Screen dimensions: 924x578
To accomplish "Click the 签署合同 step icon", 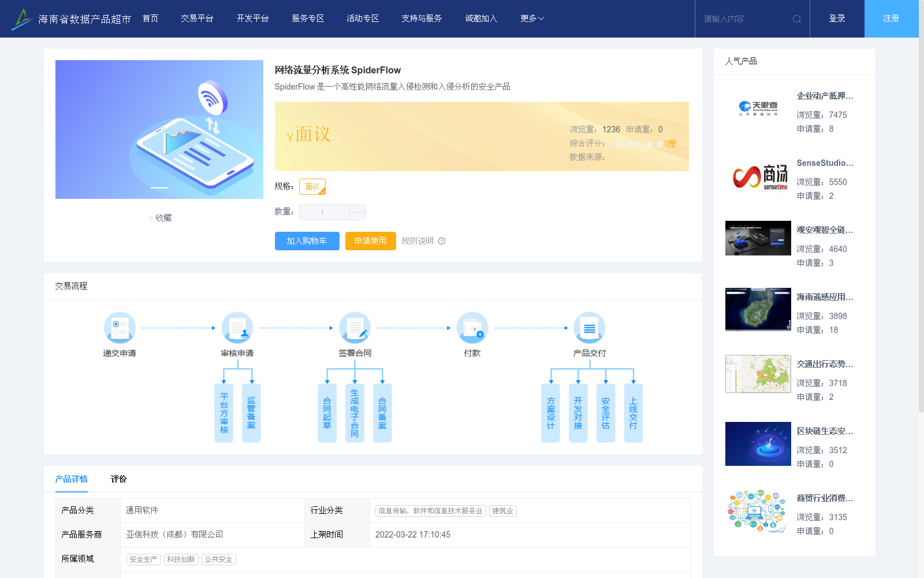I will [x=355, y=328].
